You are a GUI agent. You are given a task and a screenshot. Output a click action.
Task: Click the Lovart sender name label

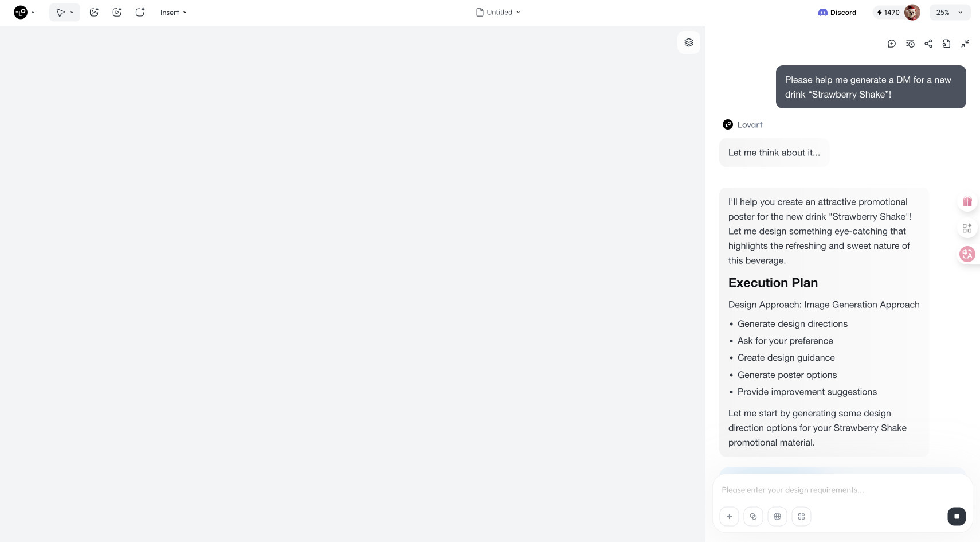pos(750,125)
